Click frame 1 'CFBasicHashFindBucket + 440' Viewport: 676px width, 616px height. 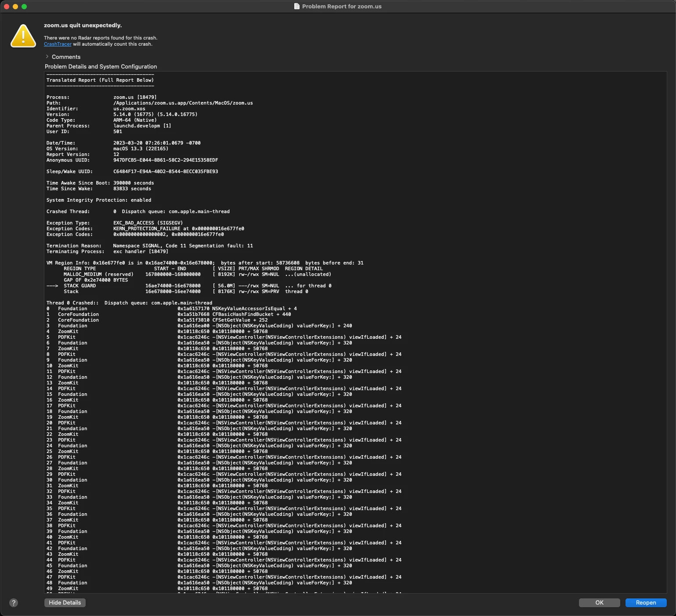tap(252, 314)
